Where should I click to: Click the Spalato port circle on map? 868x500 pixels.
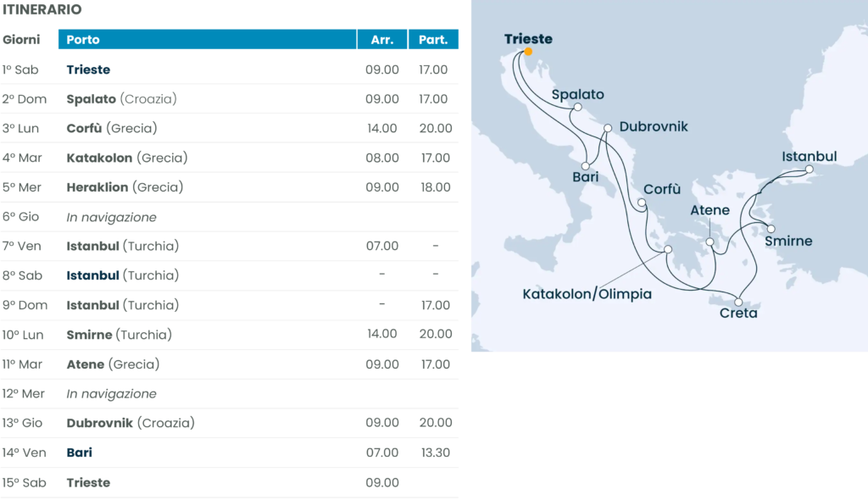pyautogui.click(x=577, y=108)
